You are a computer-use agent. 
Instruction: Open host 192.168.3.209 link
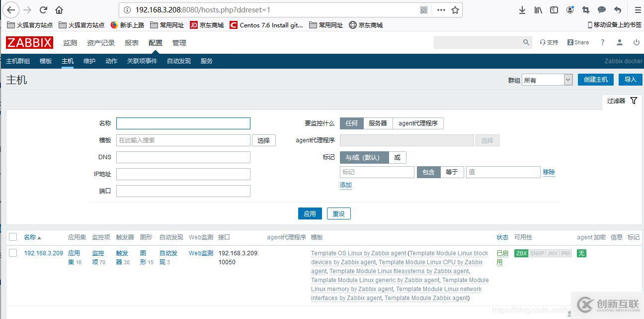click(44, 253)
